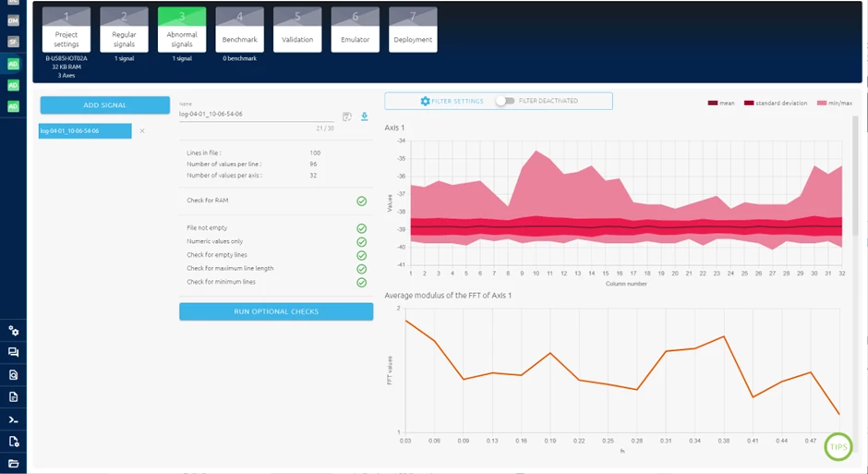Click RUN OPTIONAL CHECKS button
The image size is (868, 474).
point(276,311)
